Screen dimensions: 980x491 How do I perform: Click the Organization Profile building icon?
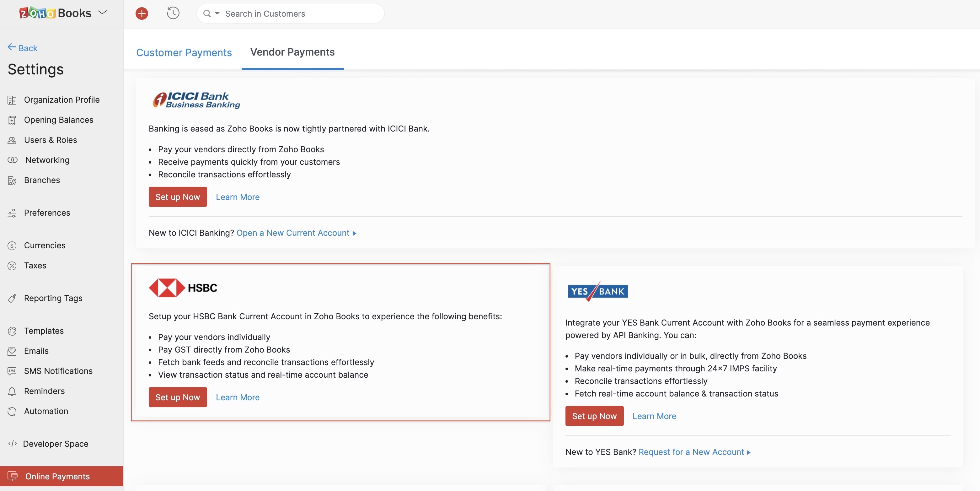tap(12, 100)
